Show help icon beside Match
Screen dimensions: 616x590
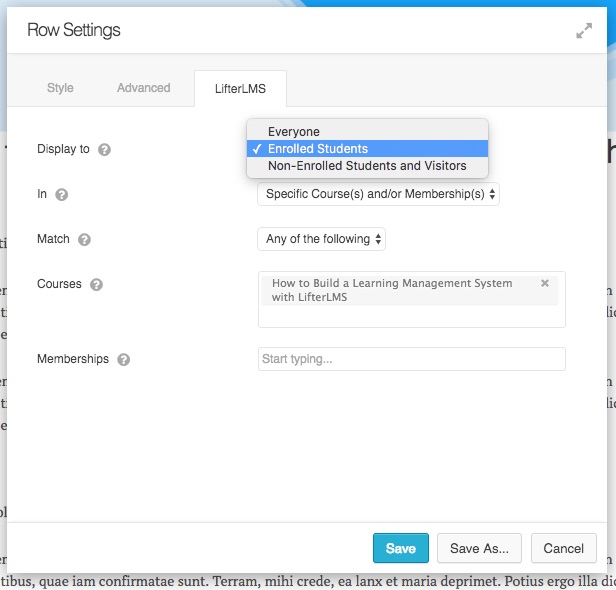tap(84, 240)
